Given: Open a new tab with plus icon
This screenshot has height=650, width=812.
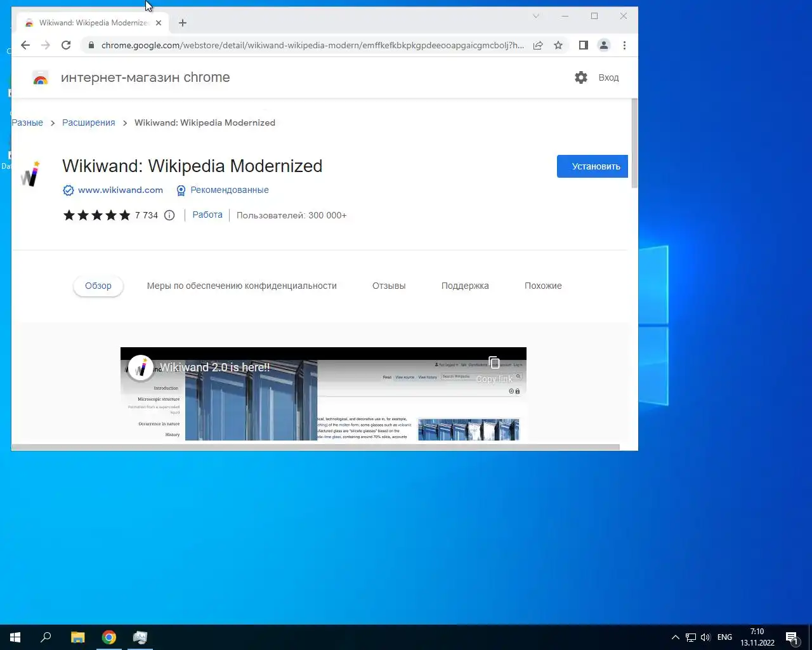Looking at the screenshot, I should click(x=183, y=23).
